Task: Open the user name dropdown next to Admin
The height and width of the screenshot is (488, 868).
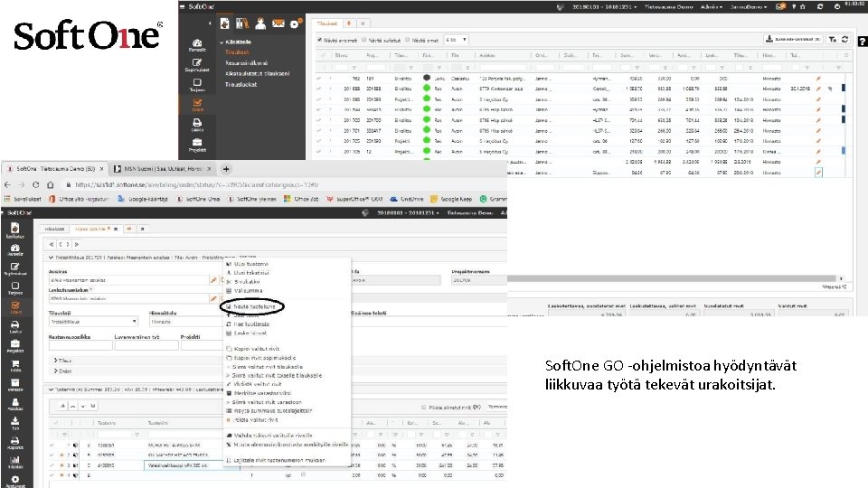Action: [749, 6]
